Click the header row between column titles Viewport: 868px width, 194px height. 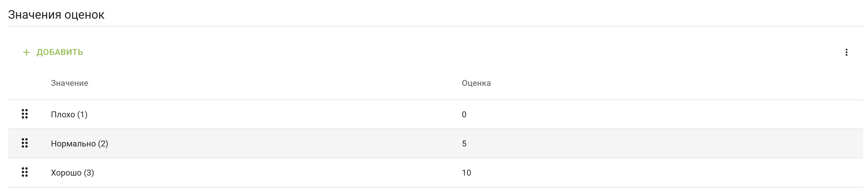(x=270, y=83)
